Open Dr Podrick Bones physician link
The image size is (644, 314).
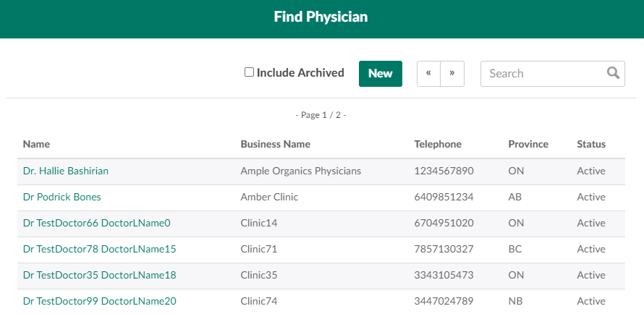62,197
